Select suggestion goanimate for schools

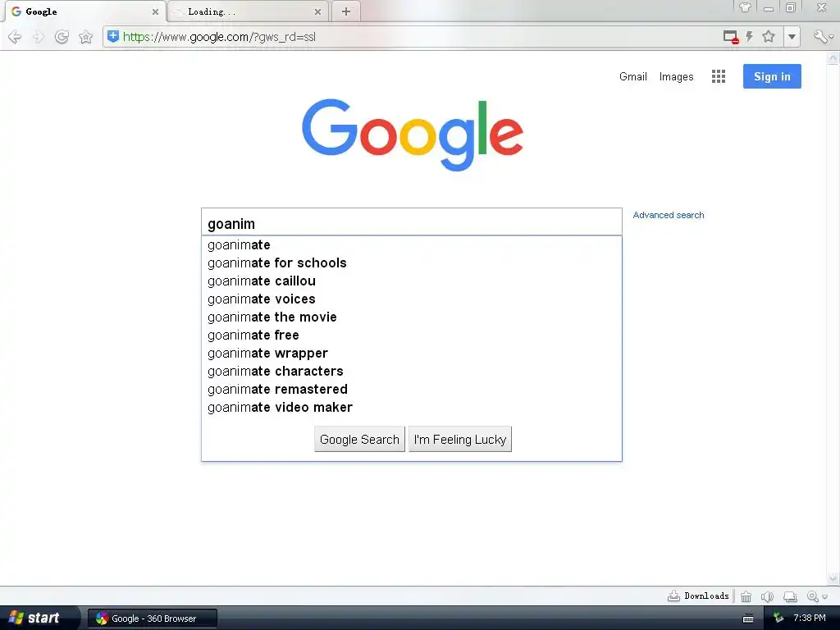[412, 263]
